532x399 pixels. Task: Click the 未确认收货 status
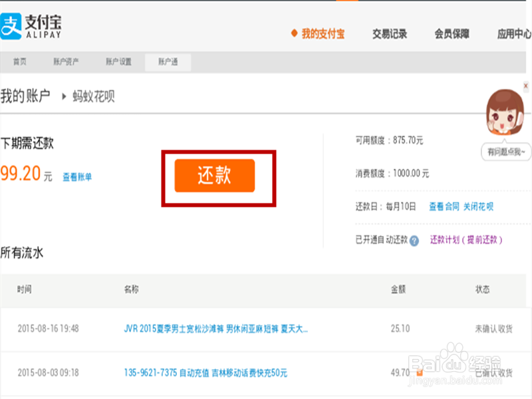[x=493, y=329]
